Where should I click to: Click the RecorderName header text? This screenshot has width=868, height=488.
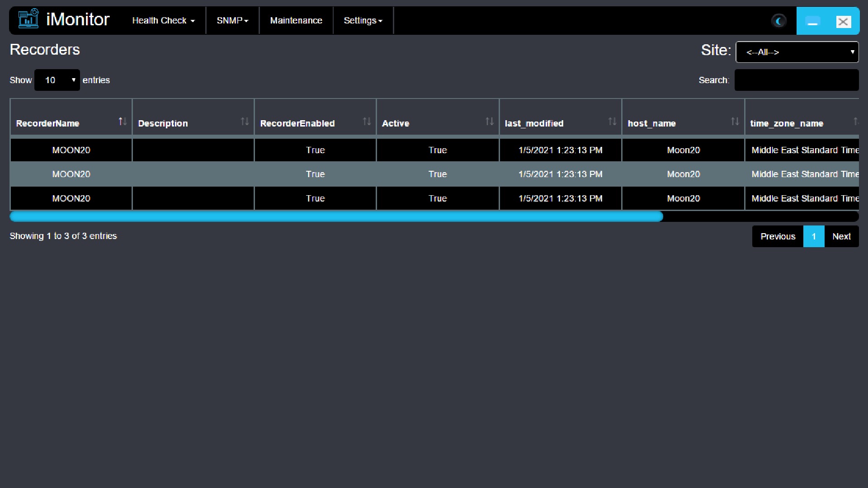47,123
